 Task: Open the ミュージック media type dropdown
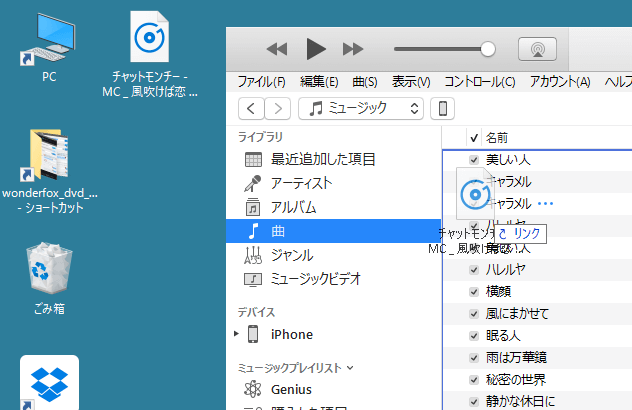point(361,108)
